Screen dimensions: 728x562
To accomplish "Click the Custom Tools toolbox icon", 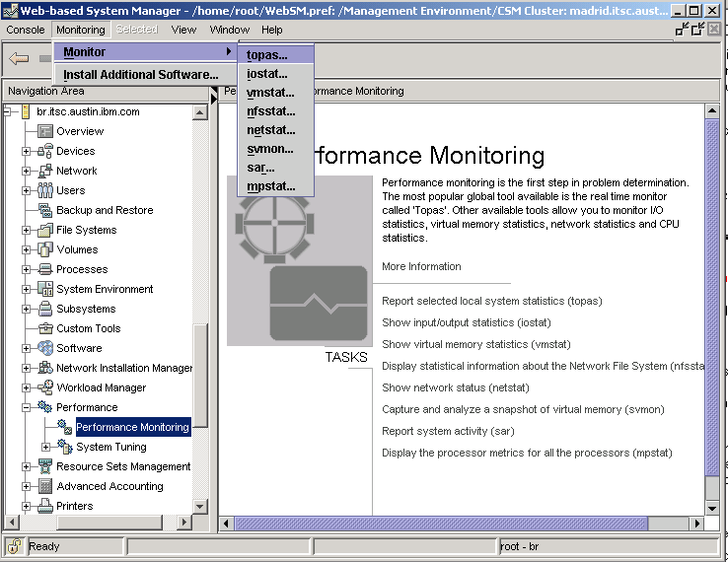I will click(x=45, y=328).
